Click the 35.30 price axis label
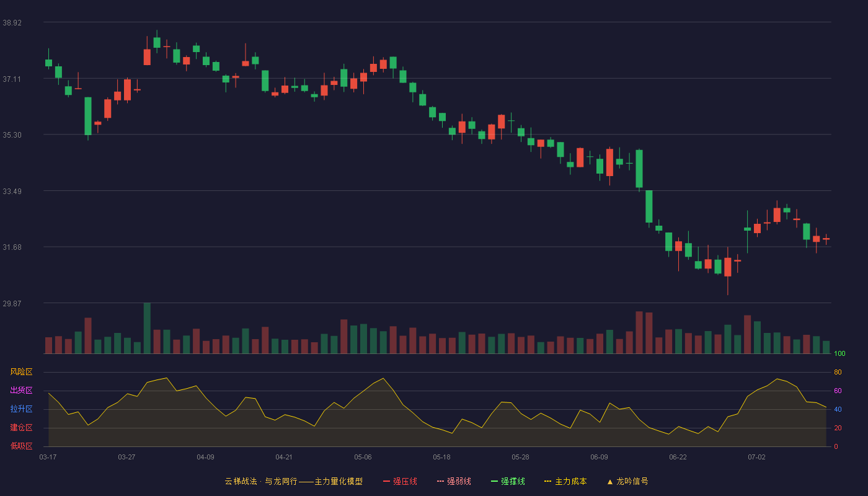 (x=12, y=135)
